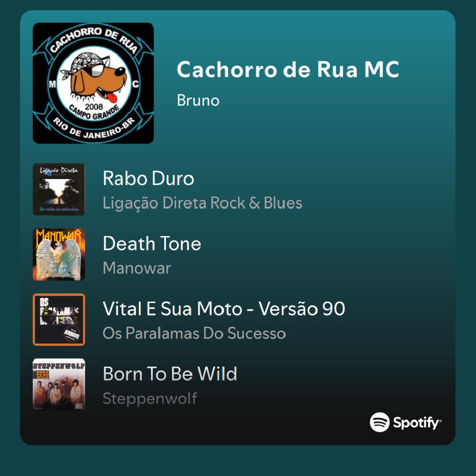Click the Spotify wordmark text
The width and height of the screenshot is (476, 476).
click(417, 423)
